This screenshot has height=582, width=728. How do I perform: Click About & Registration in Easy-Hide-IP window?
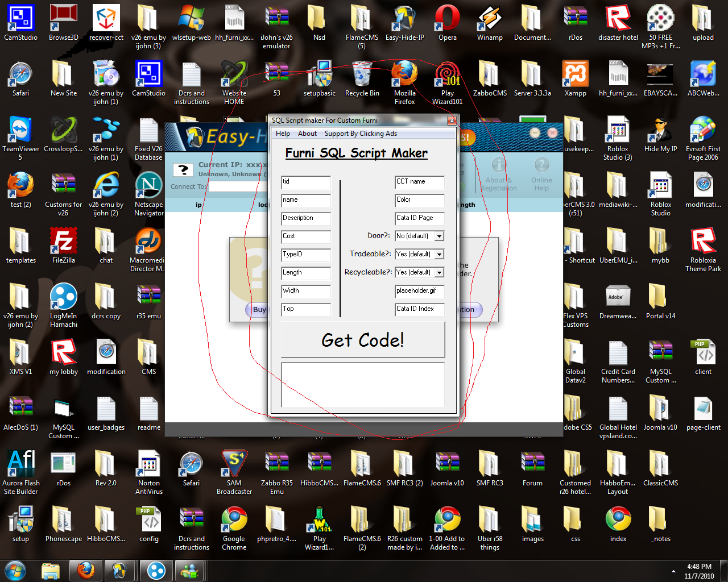click(x=499, y=175)
